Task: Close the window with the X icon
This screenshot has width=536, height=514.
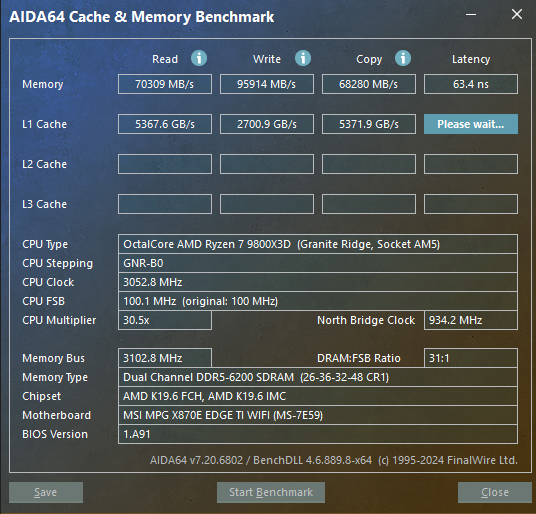Action: 517,14
